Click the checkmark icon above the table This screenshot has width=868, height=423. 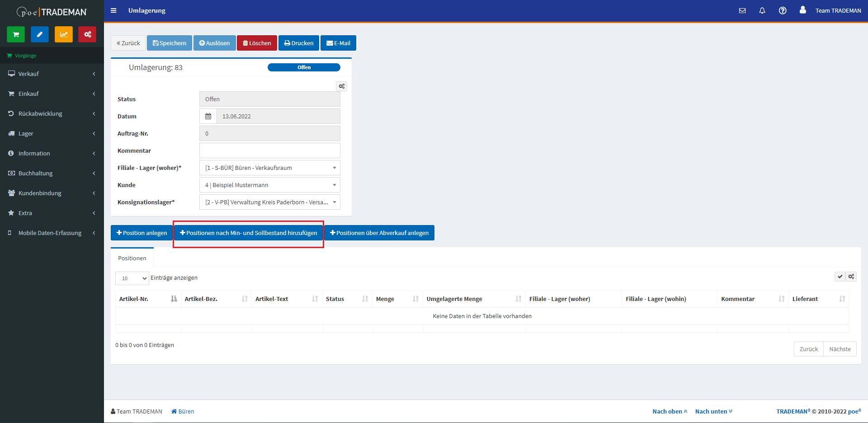840,277
